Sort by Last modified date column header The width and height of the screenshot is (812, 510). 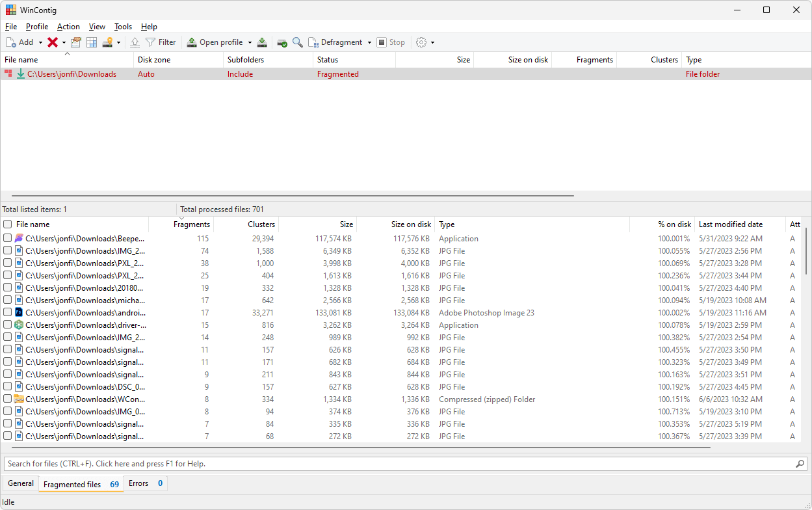pyautogui.click(x=740, y=224)
